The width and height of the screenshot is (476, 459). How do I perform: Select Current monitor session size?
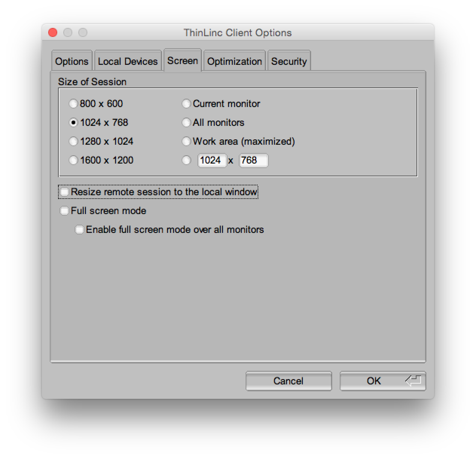point(186,104)
